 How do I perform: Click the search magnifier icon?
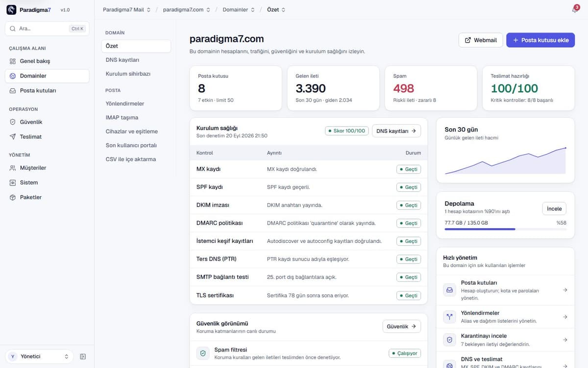pos(13,28)
